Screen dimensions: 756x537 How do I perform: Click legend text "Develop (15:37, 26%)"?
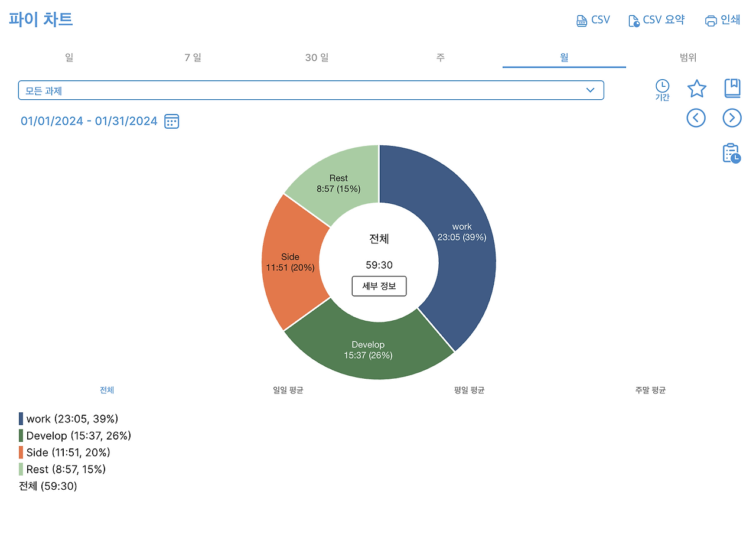[79, 435]
